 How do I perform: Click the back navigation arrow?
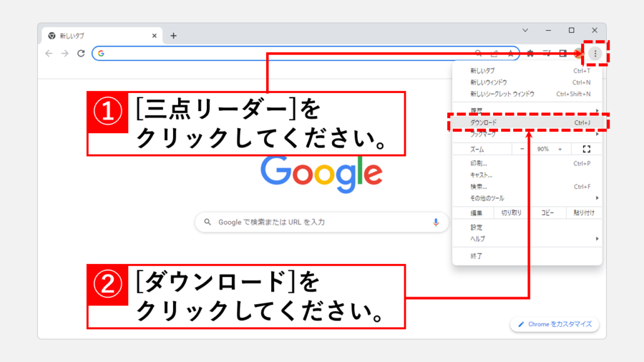click(x=49, y=53)
